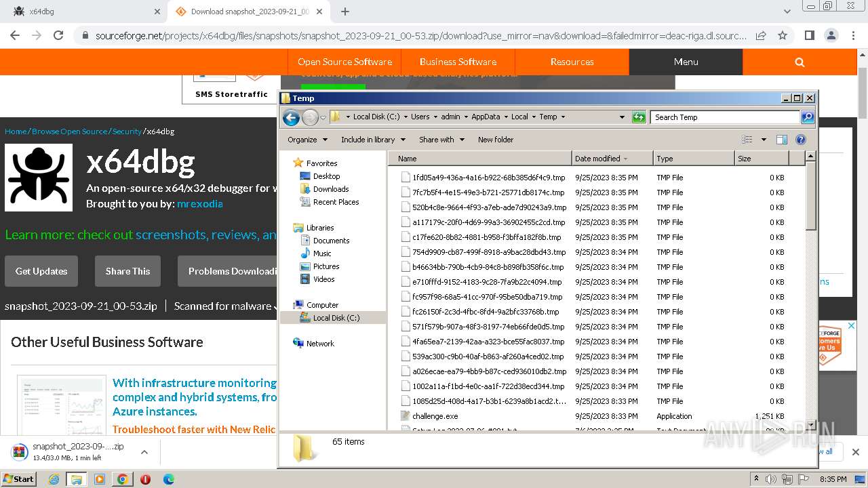Click in the Search Temp field
The width and height of the screenshot is (868, 488).
[x=724, y=117]
